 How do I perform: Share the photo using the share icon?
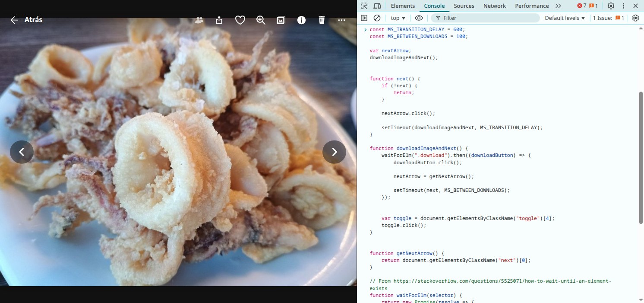tap(219, 20)
